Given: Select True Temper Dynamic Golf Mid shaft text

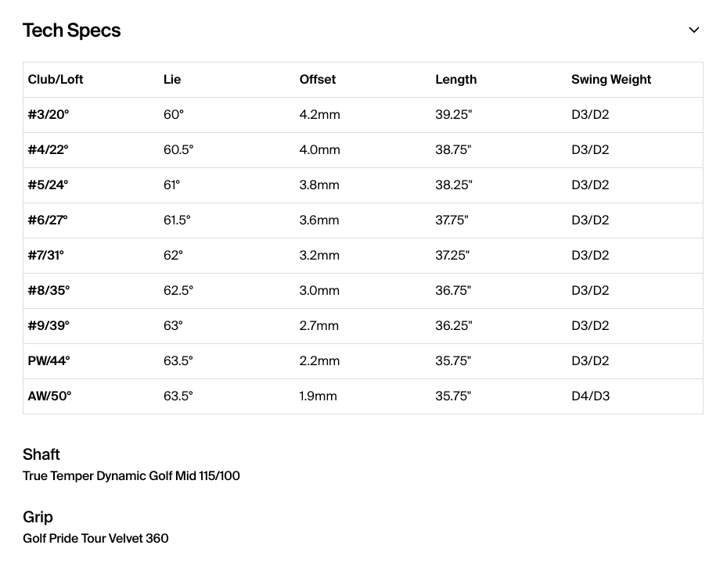Looking at the screenshot, I should pyautogui.click(x=131, y=476).
